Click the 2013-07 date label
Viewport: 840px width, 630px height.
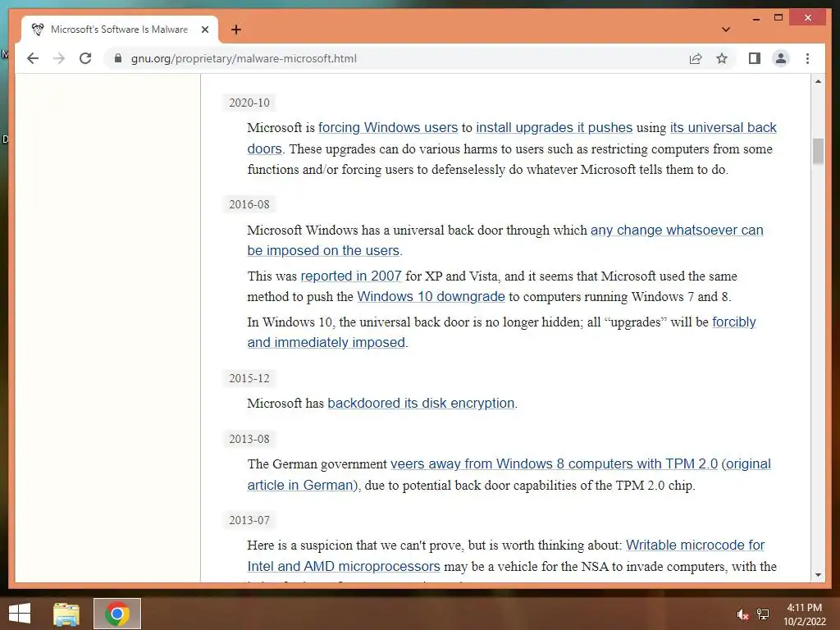[x=249, y=520]
